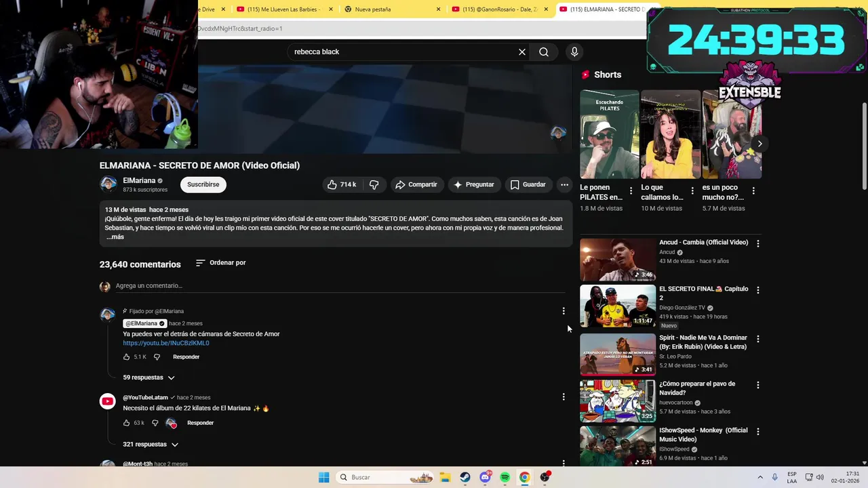Open Steam from the taskbar
The width and height of the screenshot is (868, 488).
[465, 477]
